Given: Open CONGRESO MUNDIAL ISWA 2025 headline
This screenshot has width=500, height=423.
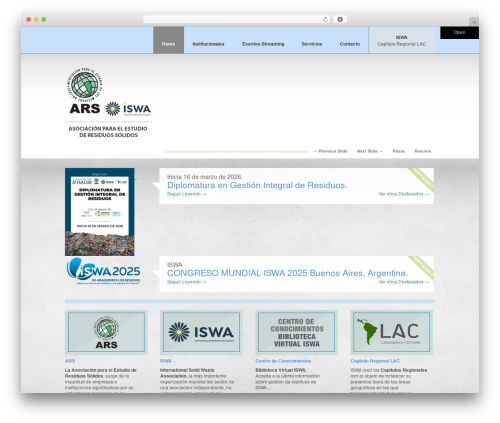Looking at the screenshot, I should pos(287,273).
